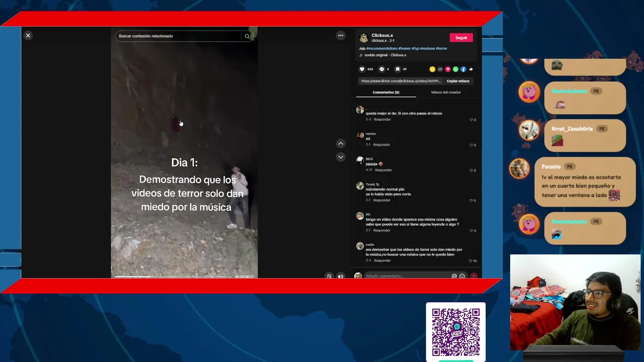This screenshot has width=644, height=362.
Task: Click the streamer webcam overlay
Action: pyautogui.click(x=576, y=303)
